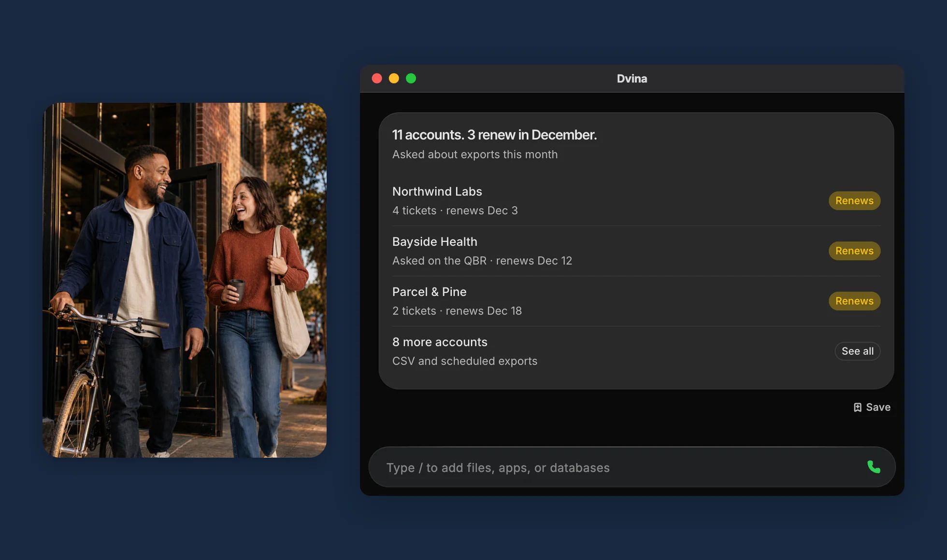Click the photo of two people walking
This screenshot has height=560, width=947.
point(185,280)
